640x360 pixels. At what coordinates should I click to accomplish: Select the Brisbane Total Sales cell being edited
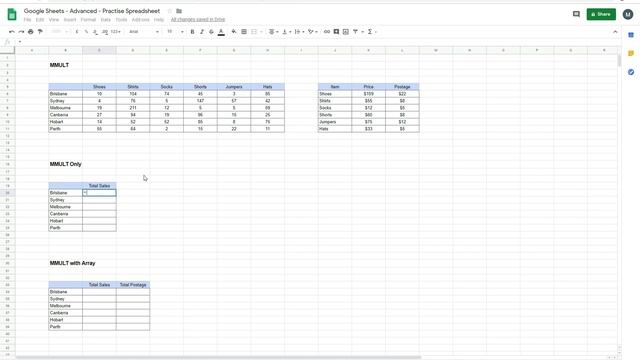99,193
